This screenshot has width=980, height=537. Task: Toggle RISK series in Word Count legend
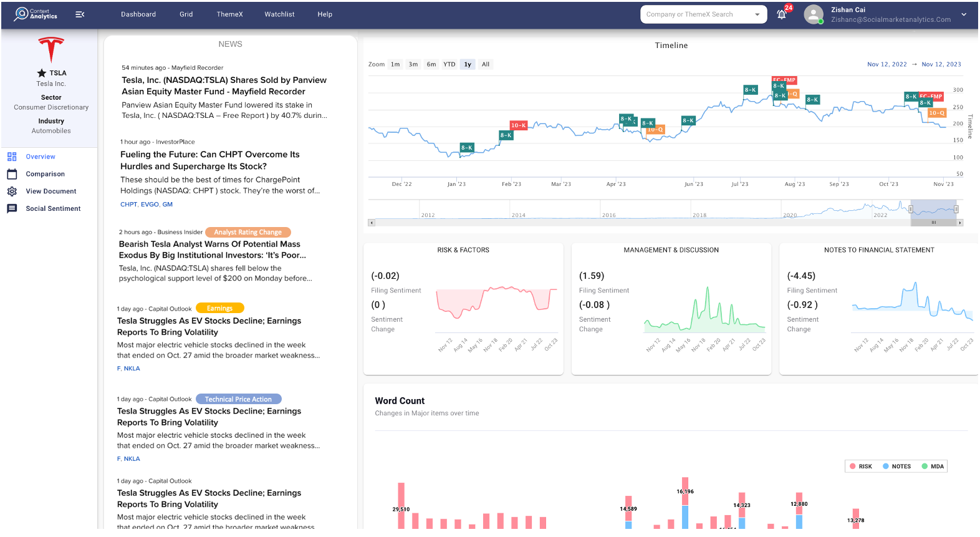[861, 467]
